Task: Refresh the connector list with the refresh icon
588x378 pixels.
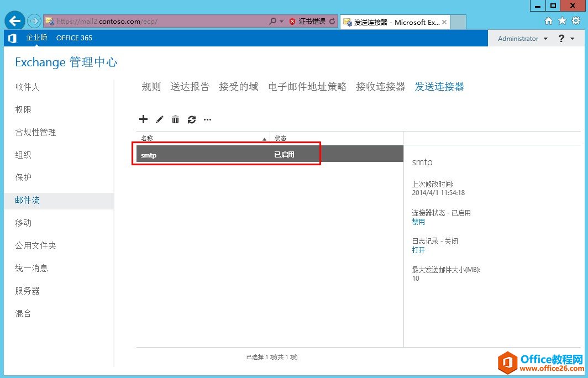Action: point(191,119)
